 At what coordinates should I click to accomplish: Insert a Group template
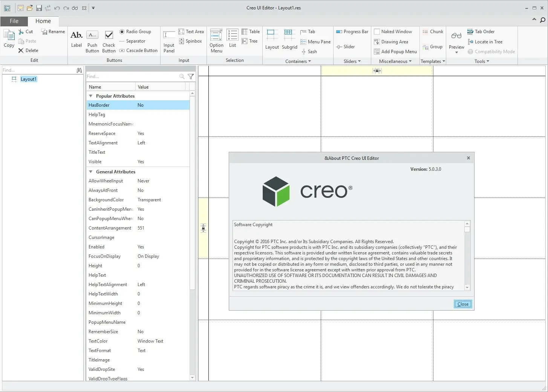point(432,47)
